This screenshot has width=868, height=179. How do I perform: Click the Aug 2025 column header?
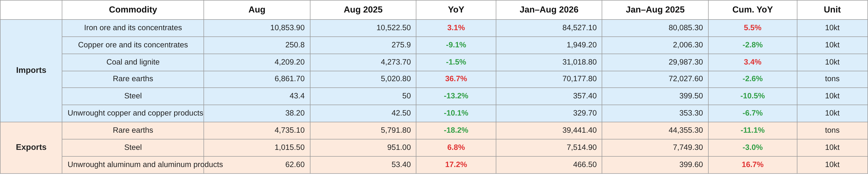(363, 10)
